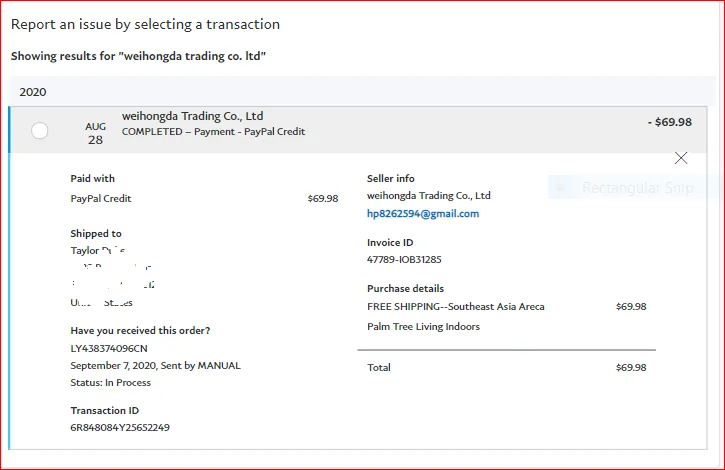This screenshot has width=725, height=470.
Task: Click the Transaction ID value 6R848084Y25652249
Action: [x=120, y=427]
